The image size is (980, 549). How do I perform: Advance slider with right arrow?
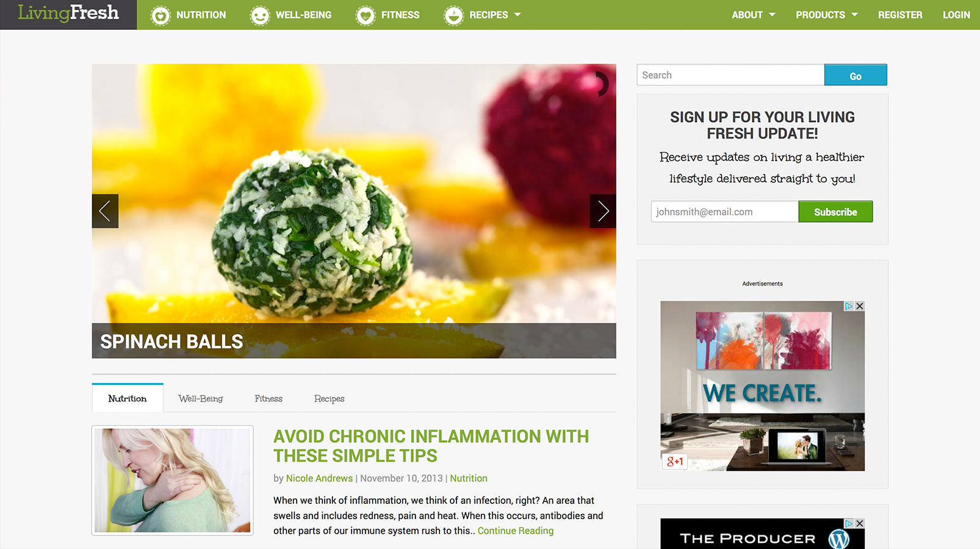pos(603,211)
